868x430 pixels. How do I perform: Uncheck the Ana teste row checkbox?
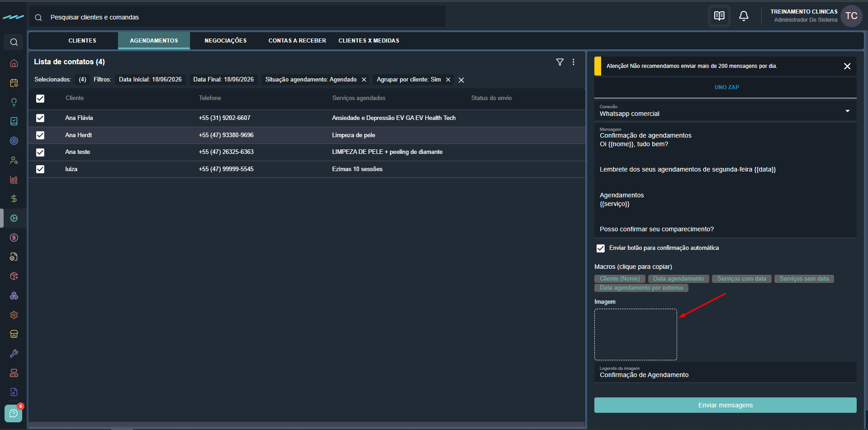(x=40, y=153)
